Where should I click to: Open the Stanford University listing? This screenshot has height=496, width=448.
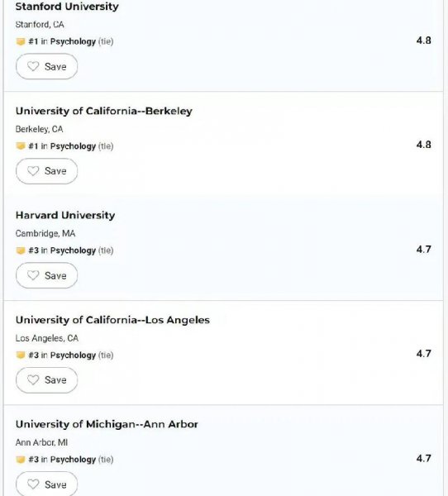(x=67, y=7)
